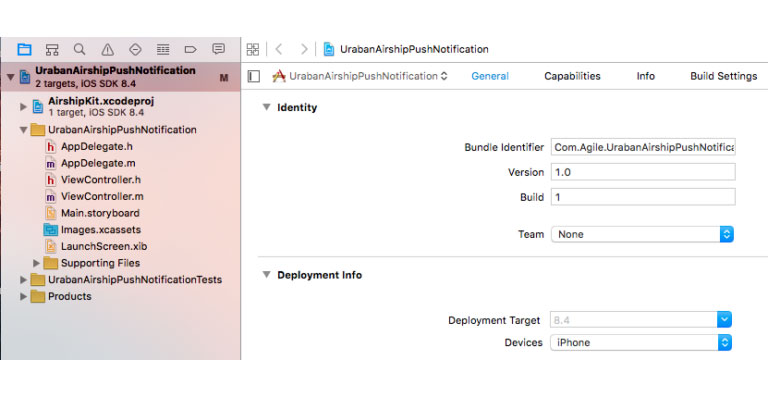768x401 pixels.
Task: Go back with the left chevron
Action: [279, 49]
